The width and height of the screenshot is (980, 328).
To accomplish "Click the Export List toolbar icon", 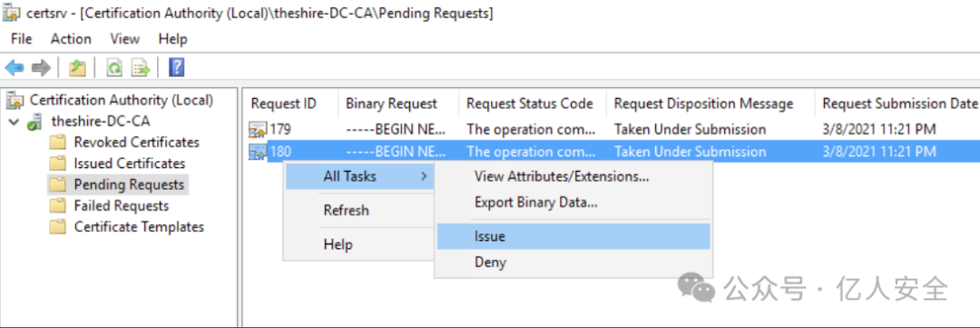I will [x=141, y=67].
